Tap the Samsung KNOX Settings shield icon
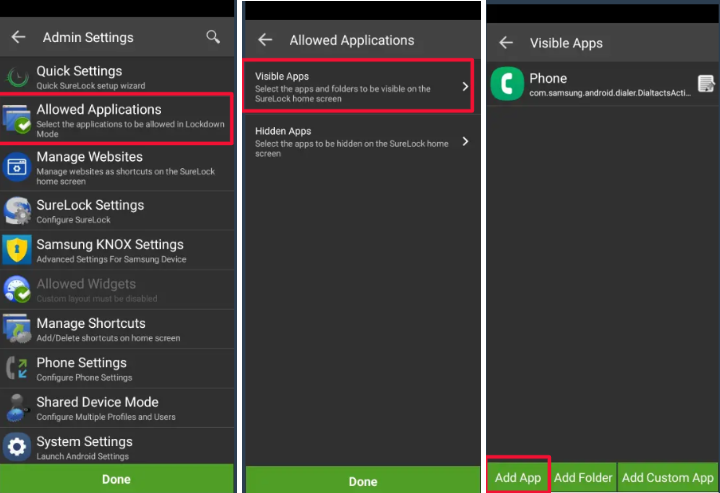This screenshot has width=720, height=493. coord(17,249)
